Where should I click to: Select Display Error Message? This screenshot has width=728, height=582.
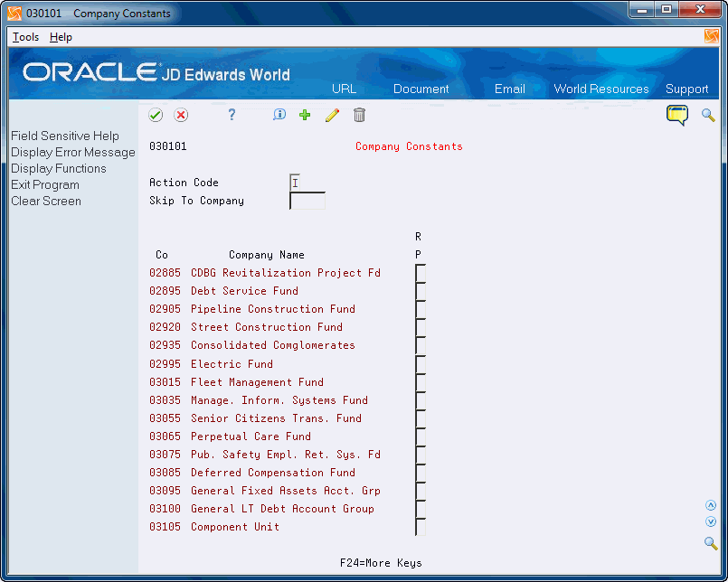tap(73, 152)
